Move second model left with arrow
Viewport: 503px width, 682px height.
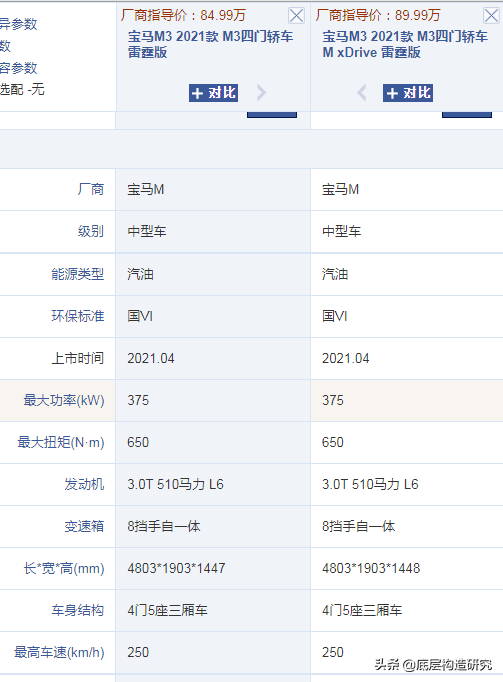[x=362, y=93]
